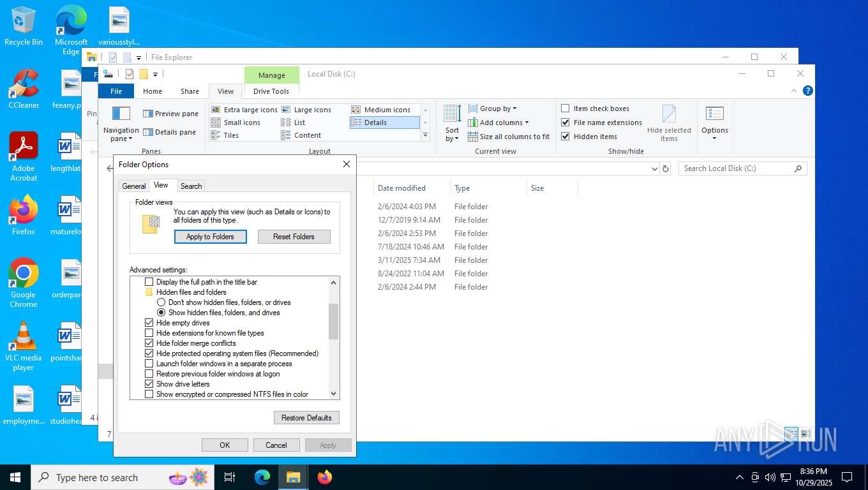Select Tiles layout

[x=225, y=135]
